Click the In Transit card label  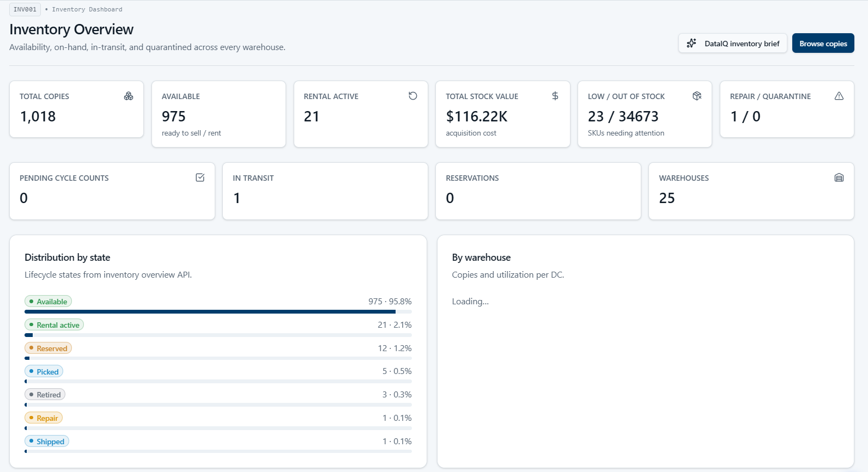(x=253, y=178)
